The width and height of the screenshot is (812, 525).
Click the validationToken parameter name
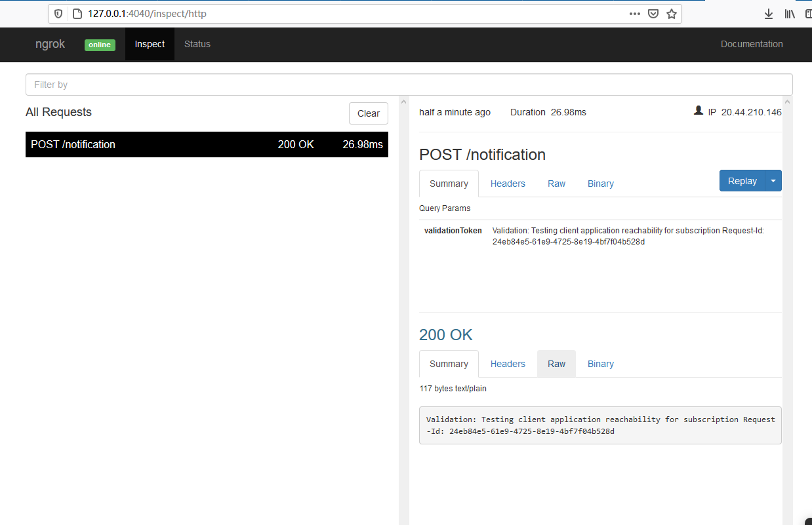(453, 231)
